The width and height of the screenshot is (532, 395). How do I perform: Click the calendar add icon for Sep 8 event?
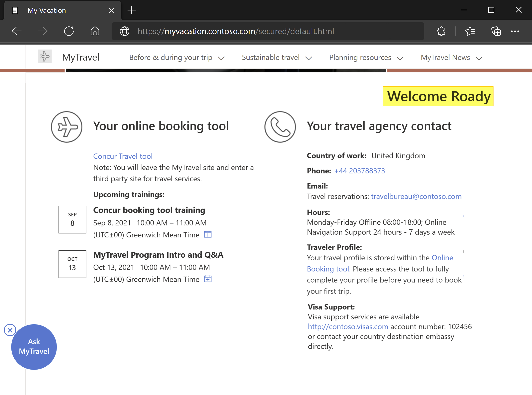coord(208,234)
